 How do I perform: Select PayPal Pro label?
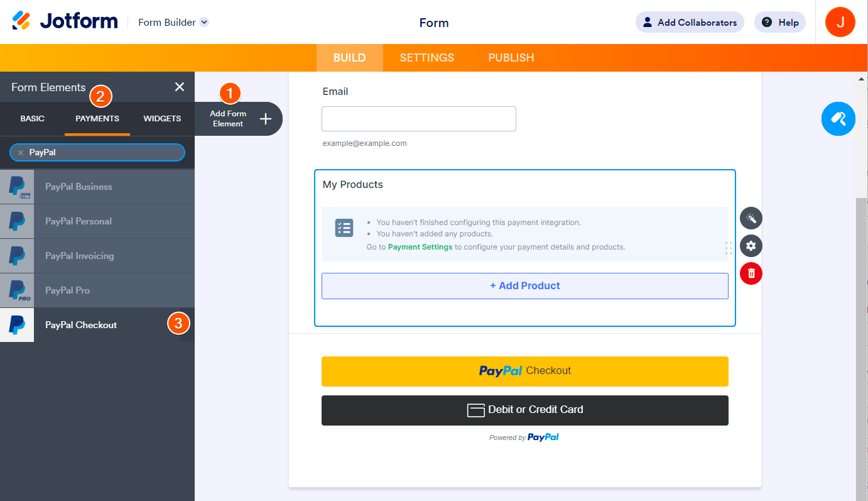pyautogui.click(x=67, y=290)
